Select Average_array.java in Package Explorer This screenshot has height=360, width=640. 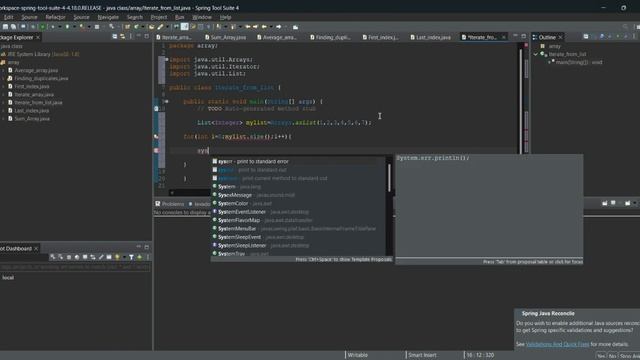[36, 70]
